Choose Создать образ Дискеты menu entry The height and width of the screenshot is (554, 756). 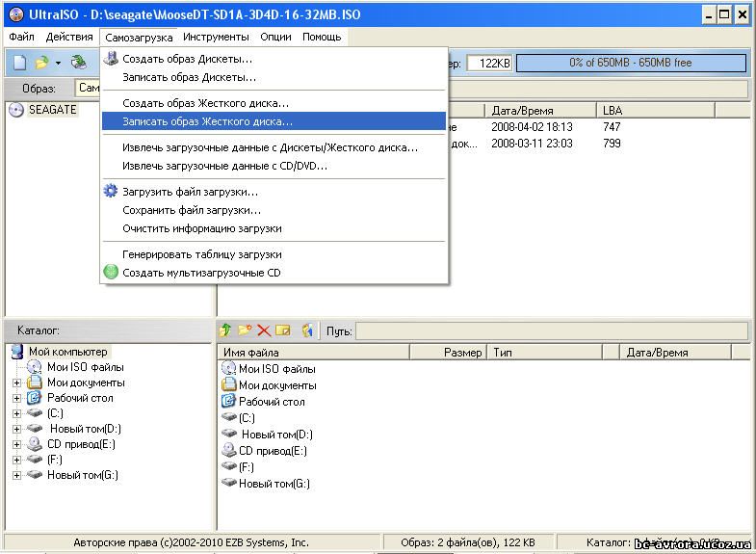(x=274, y=59)
